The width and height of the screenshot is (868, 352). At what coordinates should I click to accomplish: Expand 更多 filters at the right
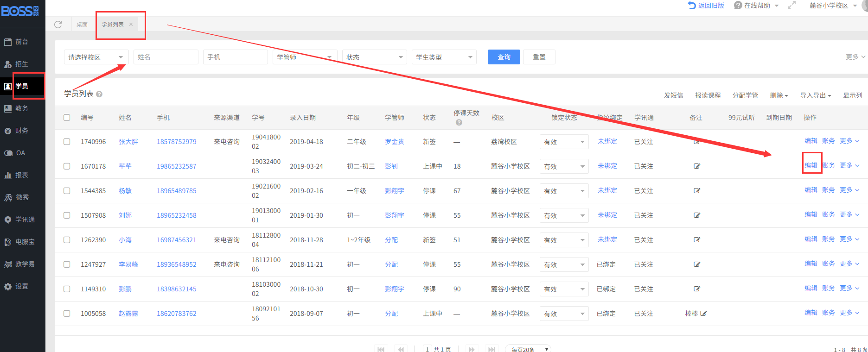855,57
